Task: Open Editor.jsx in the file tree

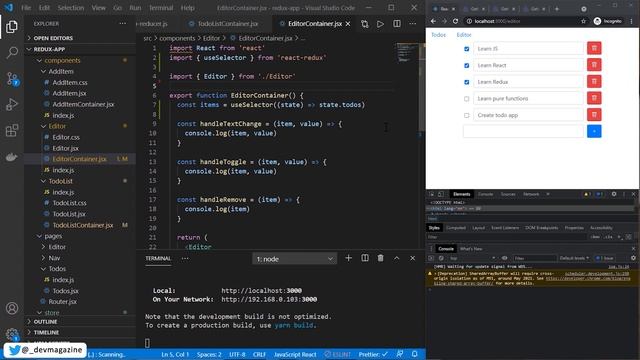Action: [x=65, y=148]
